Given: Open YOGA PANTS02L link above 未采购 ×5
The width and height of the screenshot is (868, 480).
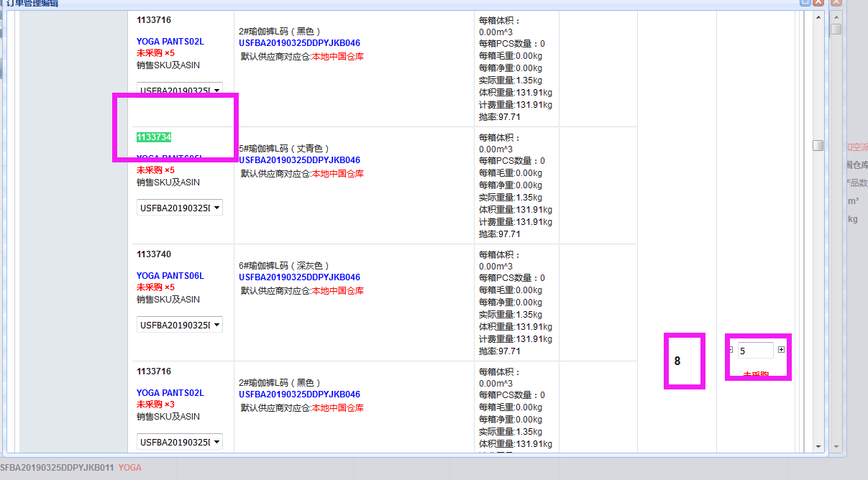Looking at the screenshot, I should [170, 42].
